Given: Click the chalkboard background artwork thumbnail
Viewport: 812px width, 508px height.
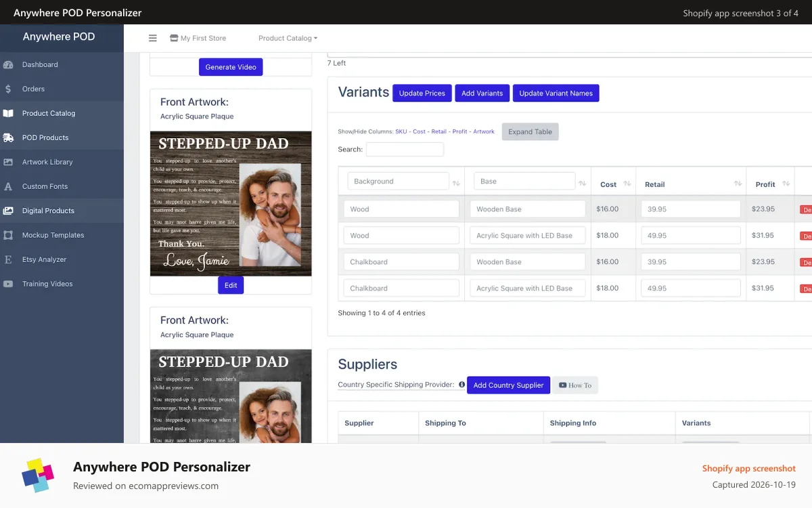Looking at the screenshot, I should point(231,396).
